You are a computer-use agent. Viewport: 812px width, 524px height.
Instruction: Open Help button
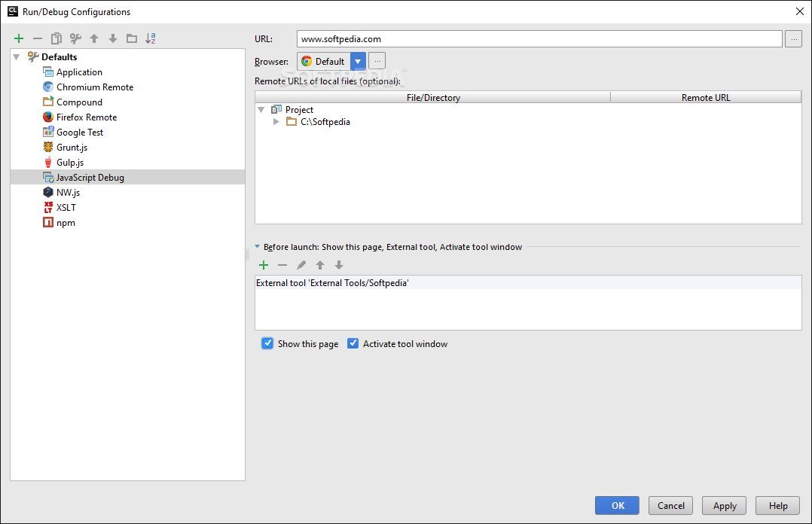[x=778, y=505]
